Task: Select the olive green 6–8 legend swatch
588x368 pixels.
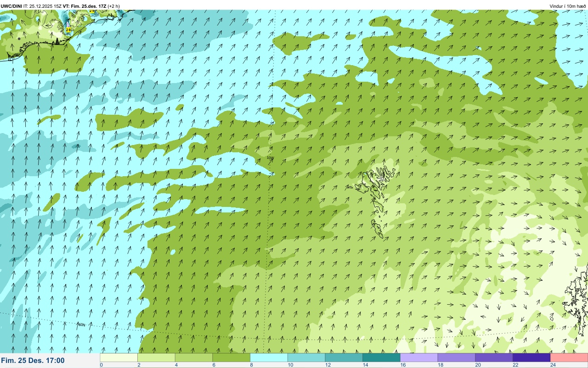Action: pyautogui.click(x=232, y=357)
